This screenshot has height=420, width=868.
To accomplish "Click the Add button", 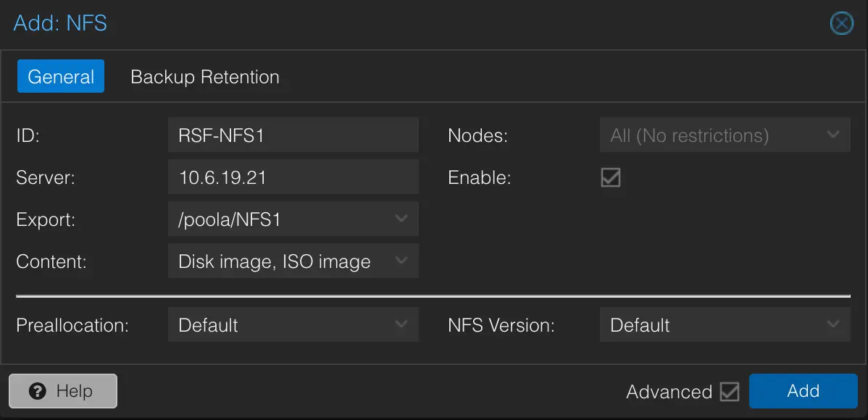I will click(x=803, y=391).
